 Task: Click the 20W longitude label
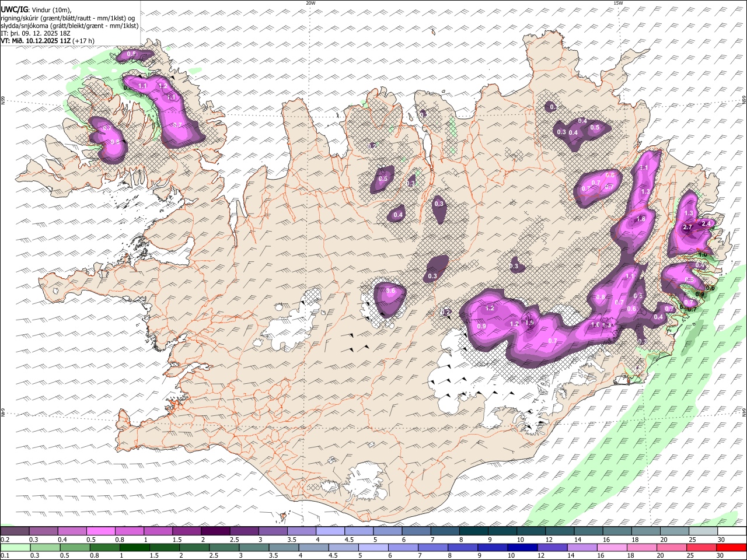coord(310,3)
